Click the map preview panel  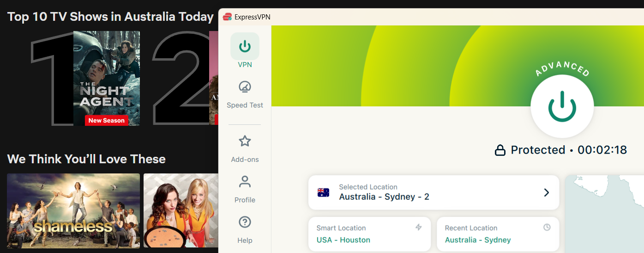[604, 214]
